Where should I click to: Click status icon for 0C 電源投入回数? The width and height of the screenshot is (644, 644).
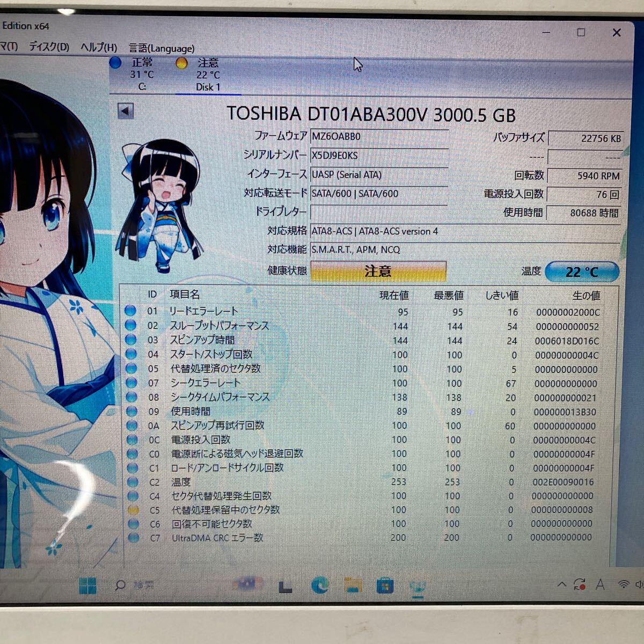pos(133,440)
